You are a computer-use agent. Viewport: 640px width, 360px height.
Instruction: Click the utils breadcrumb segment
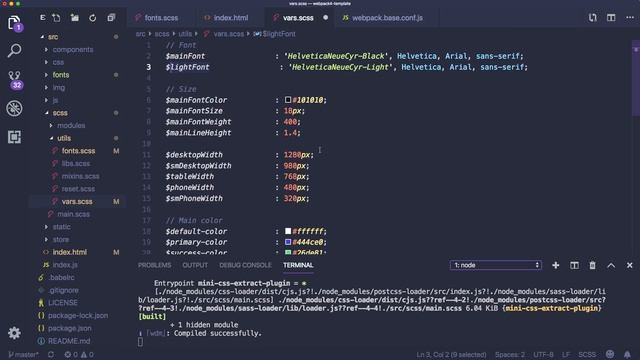(x=185, y=34)
